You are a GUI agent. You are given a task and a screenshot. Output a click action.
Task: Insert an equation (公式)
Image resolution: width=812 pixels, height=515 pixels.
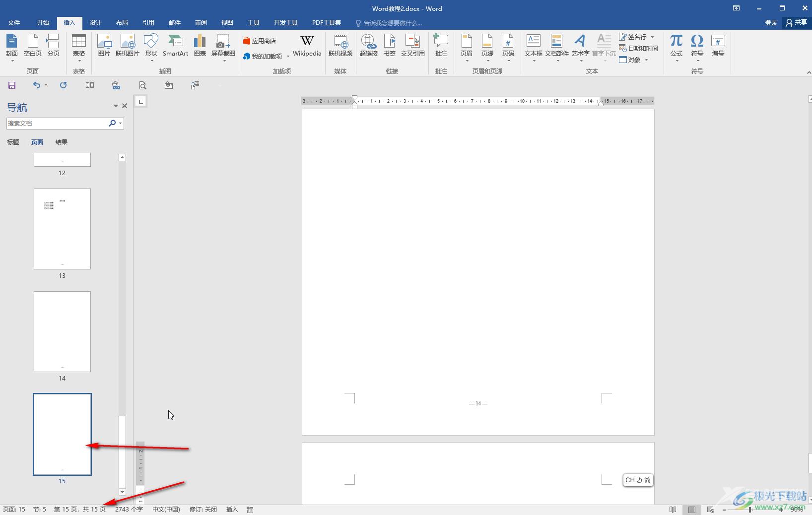[677, 48]
